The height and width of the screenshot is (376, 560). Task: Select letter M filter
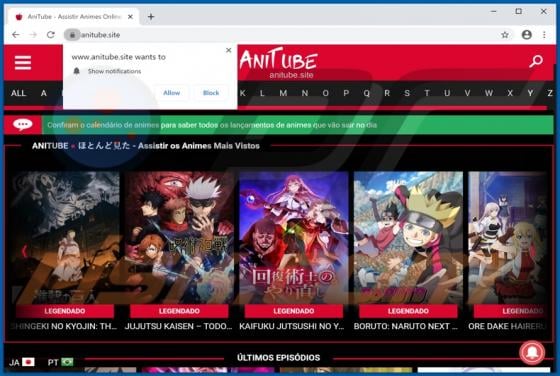click(x=283, y=93)
